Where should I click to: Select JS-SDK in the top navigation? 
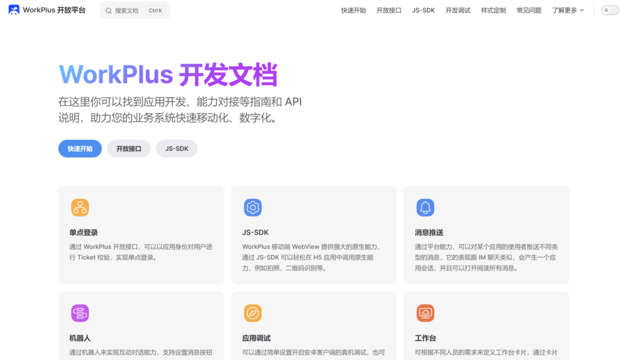point(423,10)
